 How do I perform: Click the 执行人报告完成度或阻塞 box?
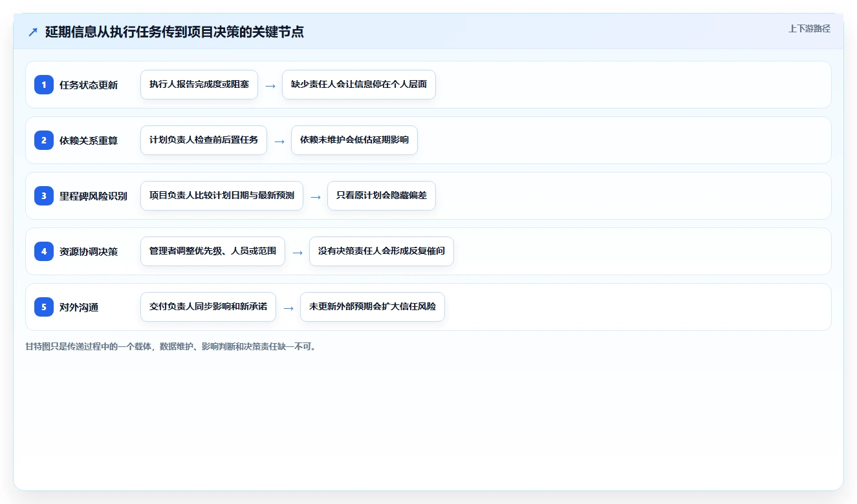coord(199,85)
